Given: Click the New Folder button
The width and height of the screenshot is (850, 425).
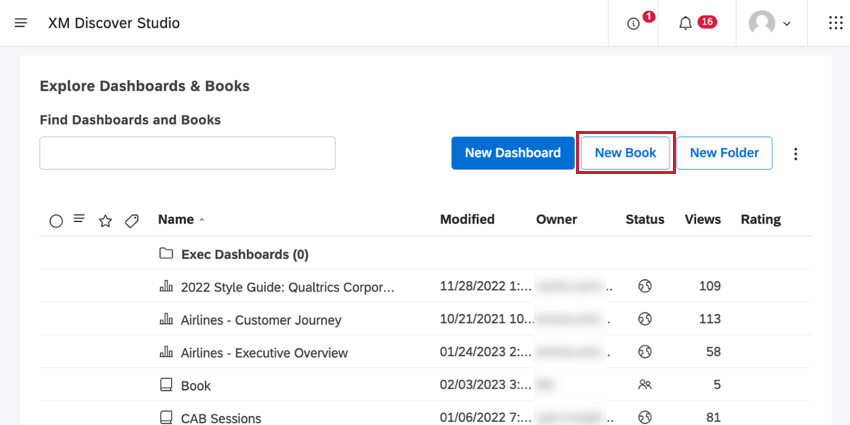Looking at the screenshot, I should tap(724, 153).
